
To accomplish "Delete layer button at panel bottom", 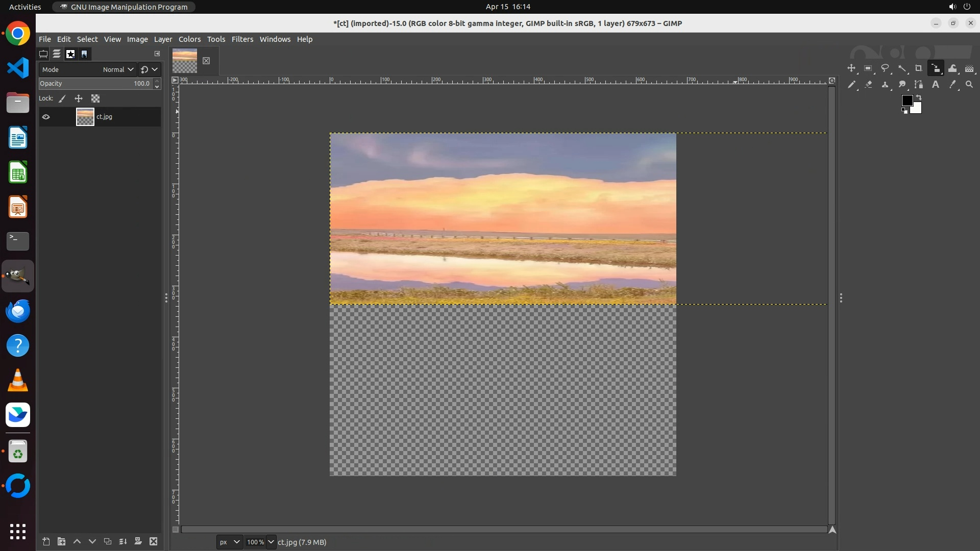I will 153,541.
